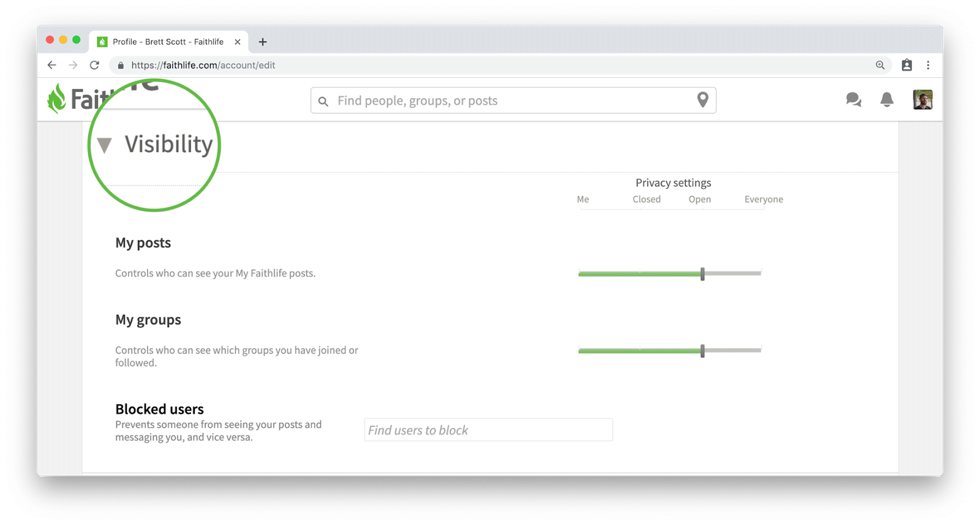
Task: Click the My posts privacy slider handle
Action: point(703,274)
